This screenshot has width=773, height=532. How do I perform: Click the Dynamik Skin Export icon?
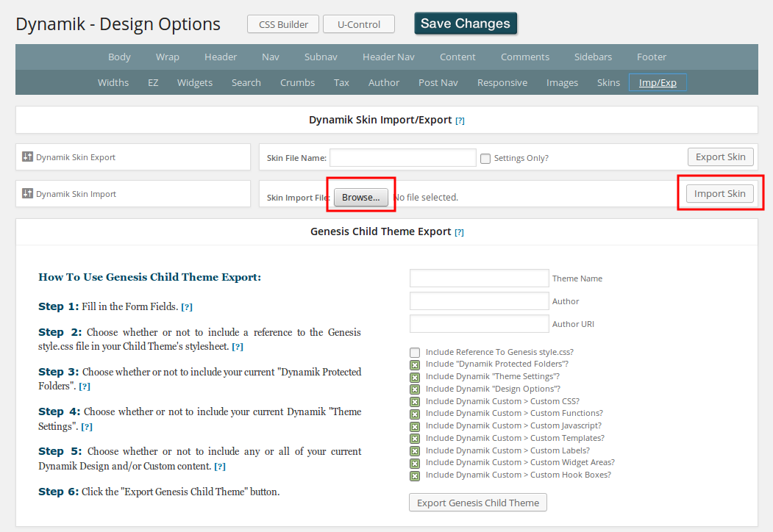click(x=28, y=157)
